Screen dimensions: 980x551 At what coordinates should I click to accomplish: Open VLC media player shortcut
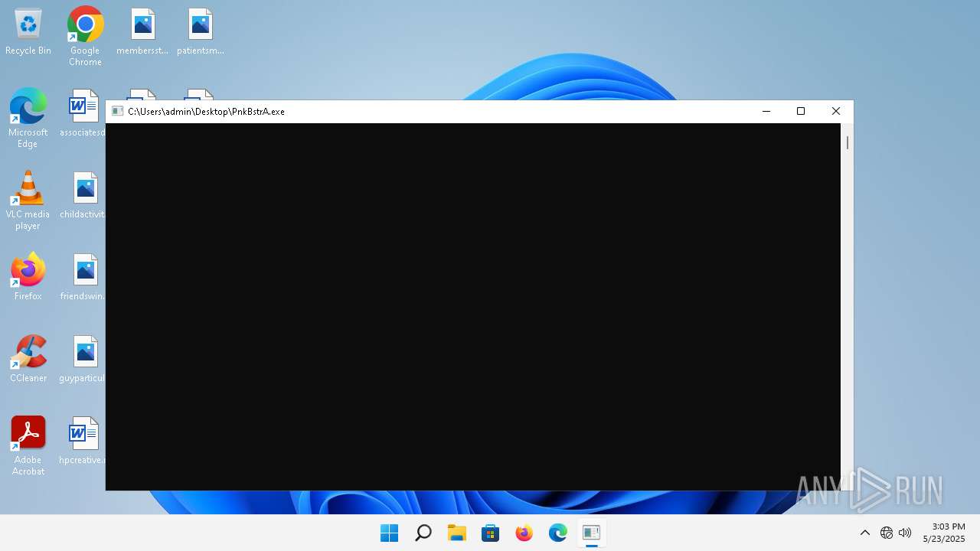point(28,200)
